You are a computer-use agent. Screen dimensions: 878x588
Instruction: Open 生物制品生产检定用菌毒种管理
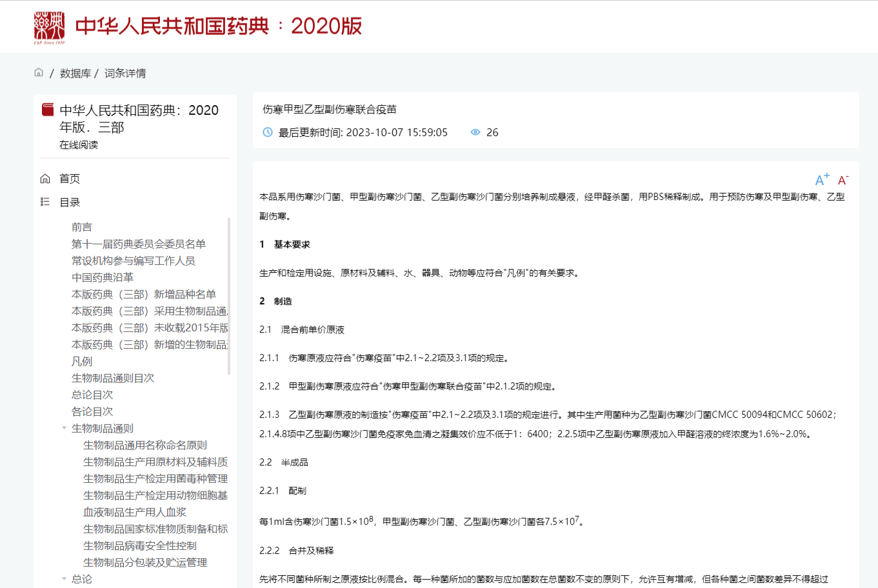[x=155, y=478]
